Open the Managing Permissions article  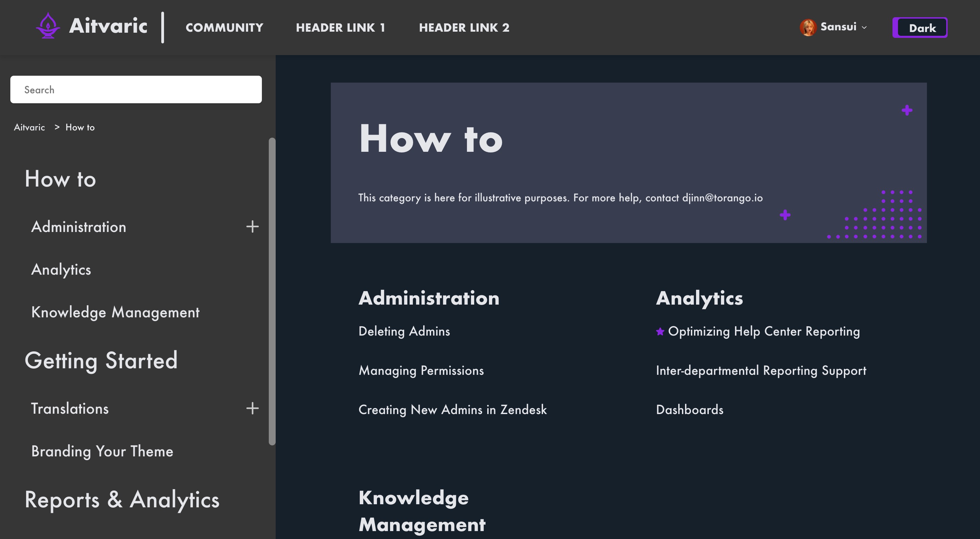(x=421, y=371)
